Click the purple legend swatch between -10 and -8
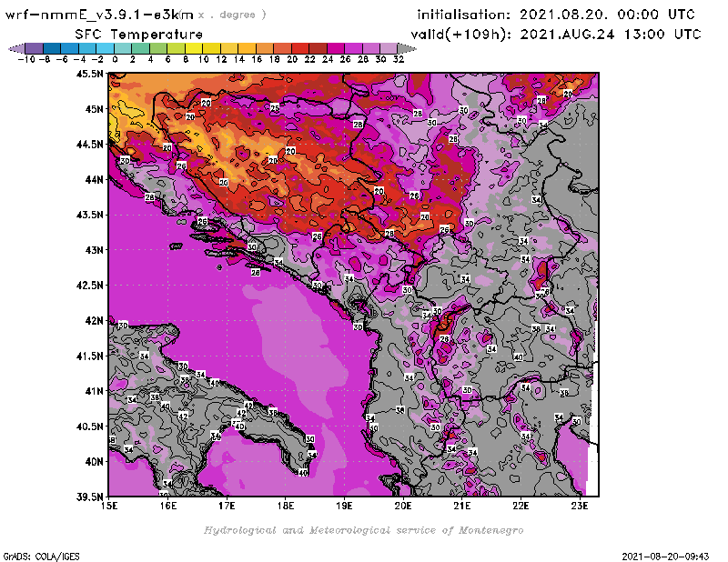 click(x=35, y=48)
